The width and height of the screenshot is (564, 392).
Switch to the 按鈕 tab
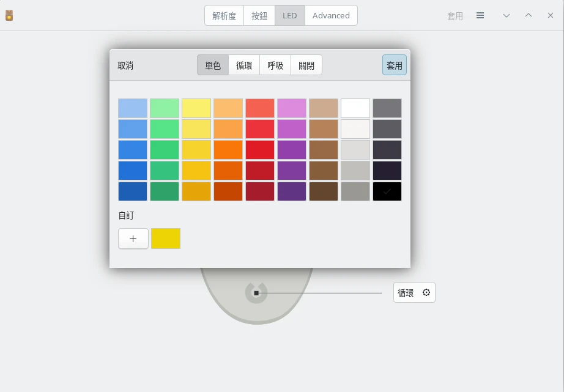259,16
